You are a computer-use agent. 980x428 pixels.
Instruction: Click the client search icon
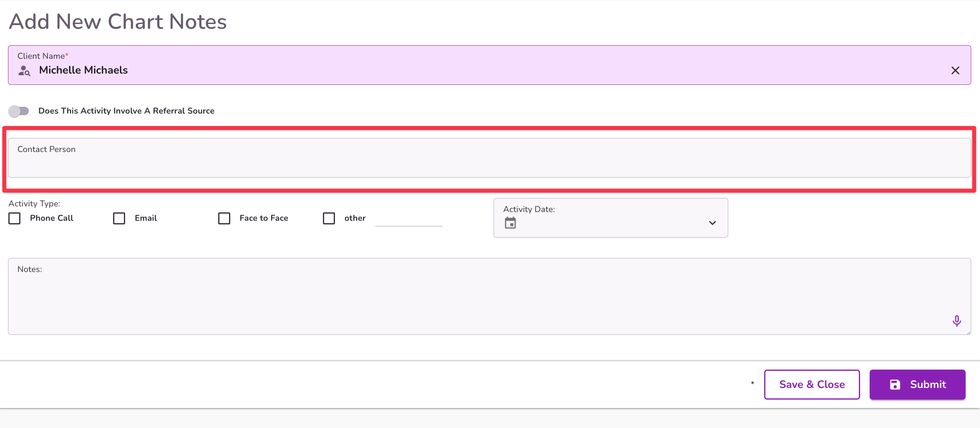pyautogui.click(x=24, y=71)
